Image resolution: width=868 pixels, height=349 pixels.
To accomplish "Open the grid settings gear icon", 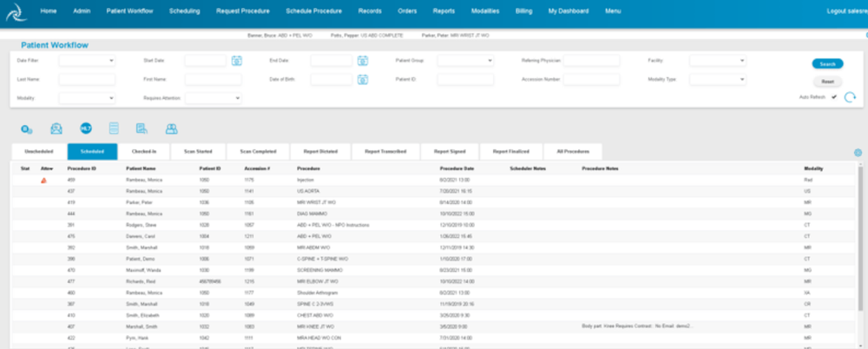I will pos(858,152).
